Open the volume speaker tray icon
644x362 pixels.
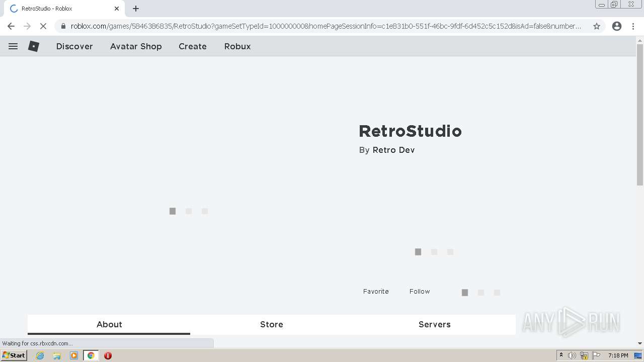[572, 355]
